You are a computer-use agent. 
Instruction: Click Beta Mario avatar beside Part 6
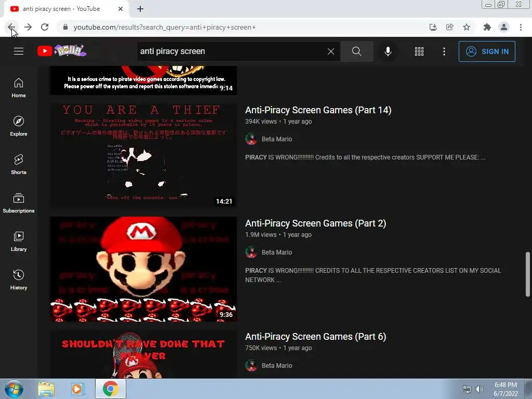click(251, 366)
